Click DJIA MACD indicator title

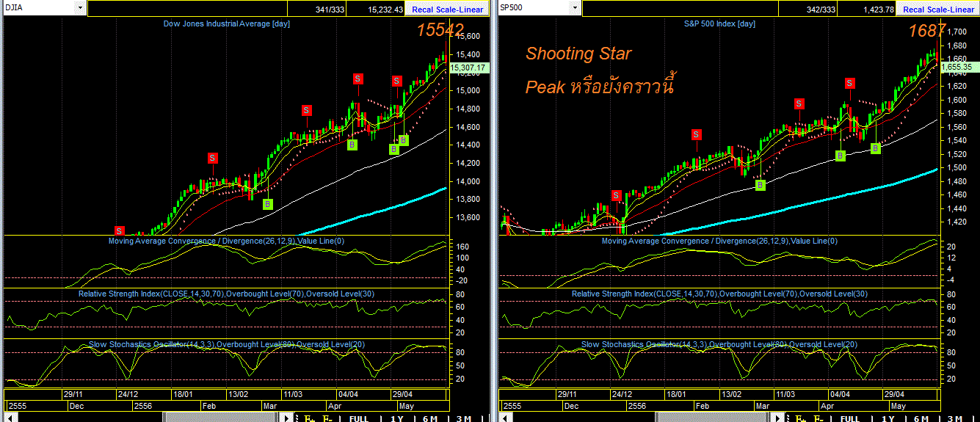[x=226, y=241]
